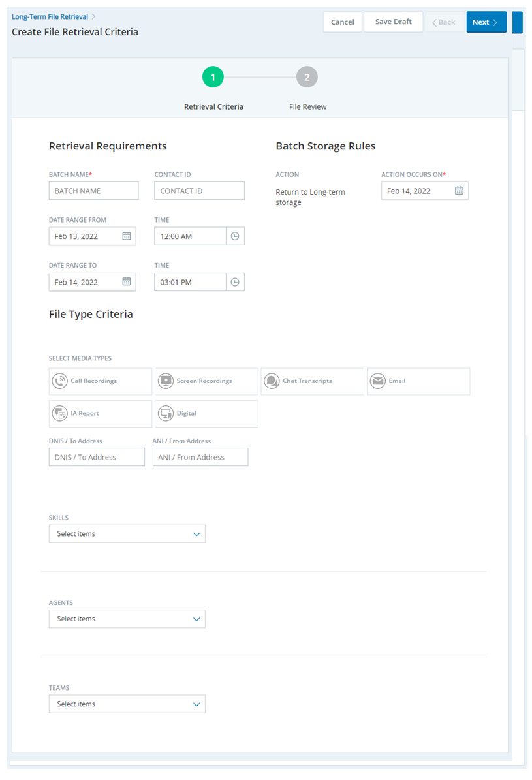Click the Cancel button
The image size is (532, 780).
pos(343,22)
